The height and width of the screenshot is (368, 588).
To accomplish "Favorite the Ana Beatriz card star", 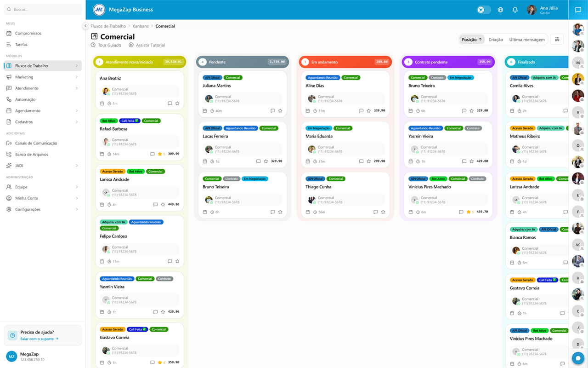I will tap(177, 103).
